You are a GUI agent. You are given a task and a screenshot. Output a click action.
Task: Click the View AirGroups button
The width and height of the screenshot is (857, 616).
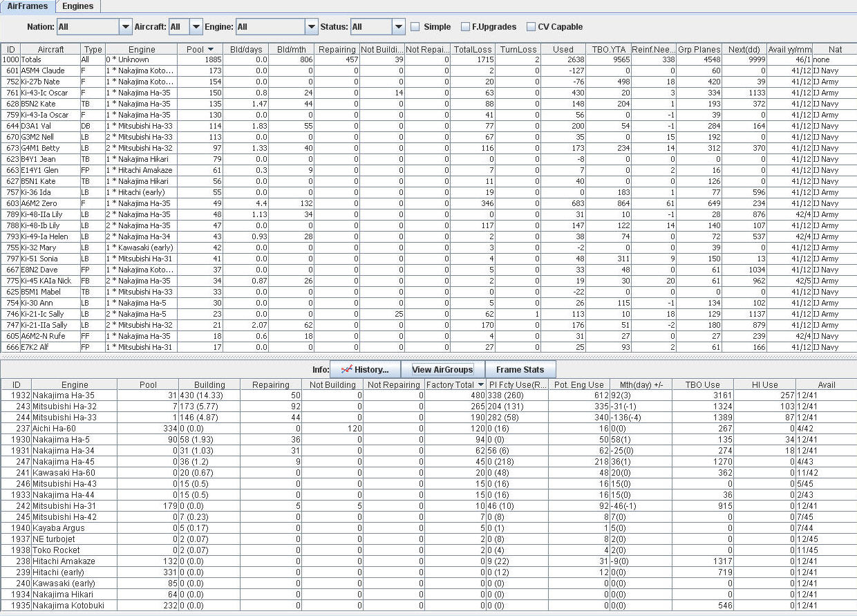tap(442, 369)
